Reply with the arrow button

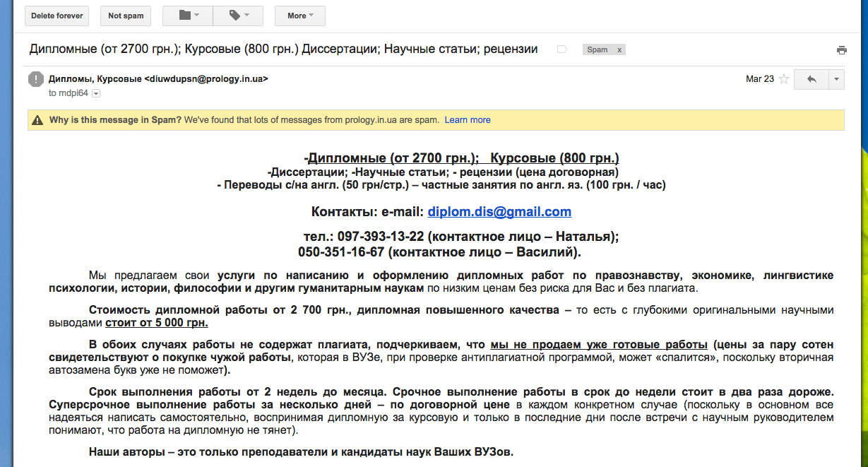[x=811, y=79]
